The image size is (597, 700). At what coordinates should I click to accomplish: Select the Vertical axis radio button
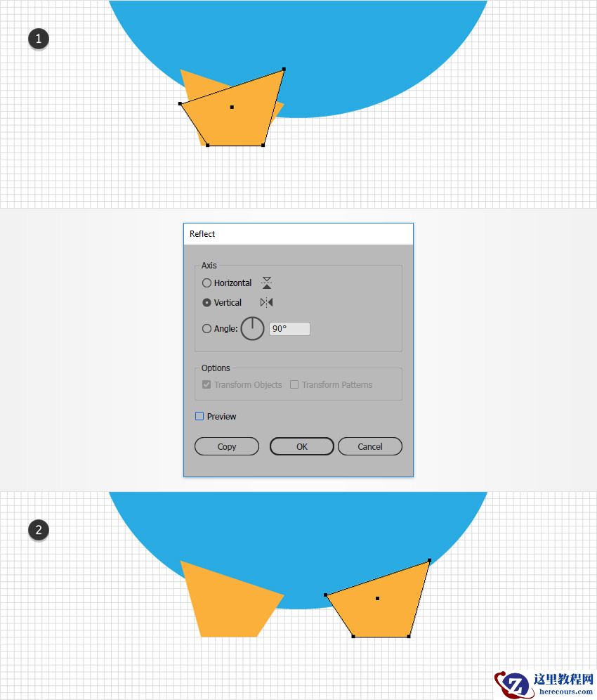[206, 303]
